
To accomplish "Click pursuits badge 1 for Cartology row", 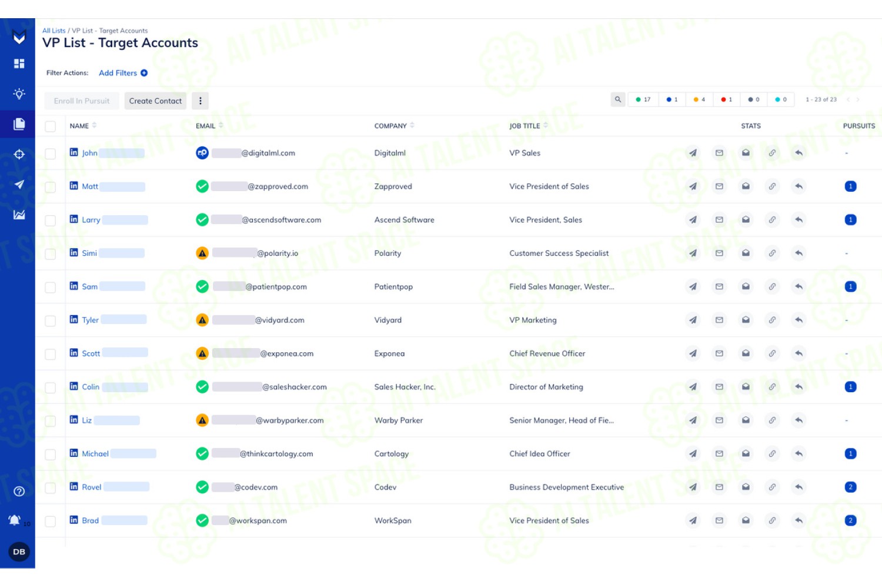I will pyautogui.click(x=850, y=453).
